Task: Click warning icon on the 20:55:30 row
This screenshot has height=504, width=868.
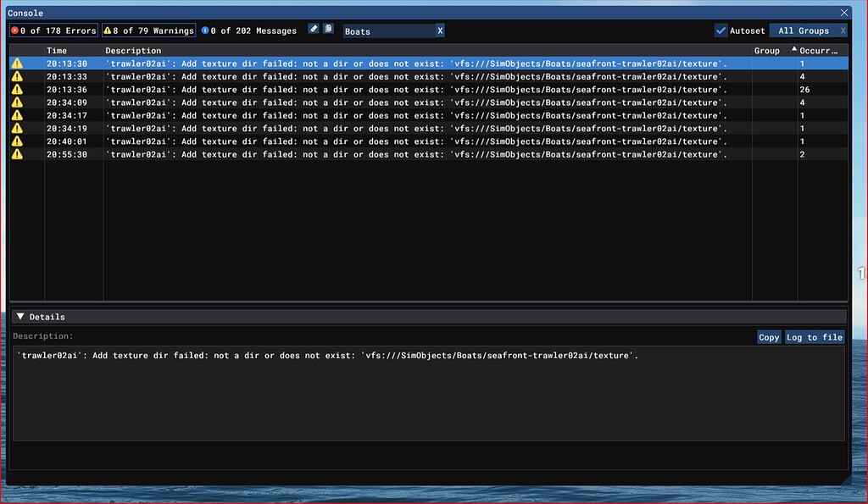Action: point(17,154)
